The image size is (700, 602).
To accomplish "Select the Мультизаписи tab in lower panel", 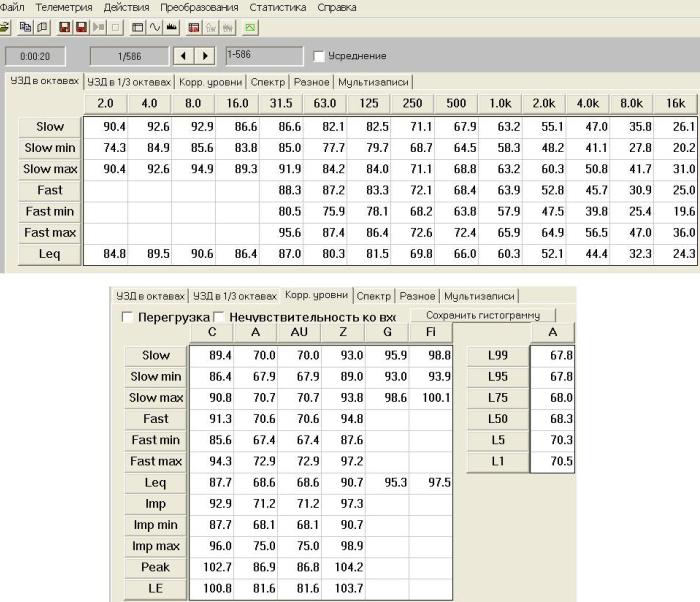I will 479,296.
